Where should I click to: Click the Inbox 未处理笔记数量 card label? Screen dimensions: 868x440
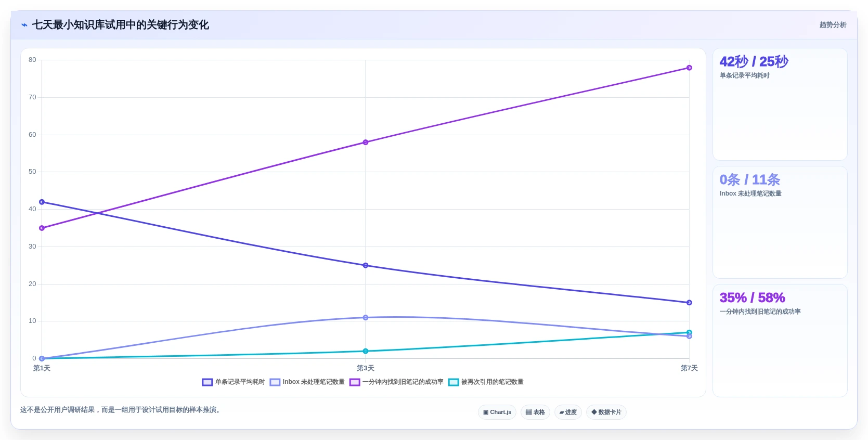pos(750,193)
